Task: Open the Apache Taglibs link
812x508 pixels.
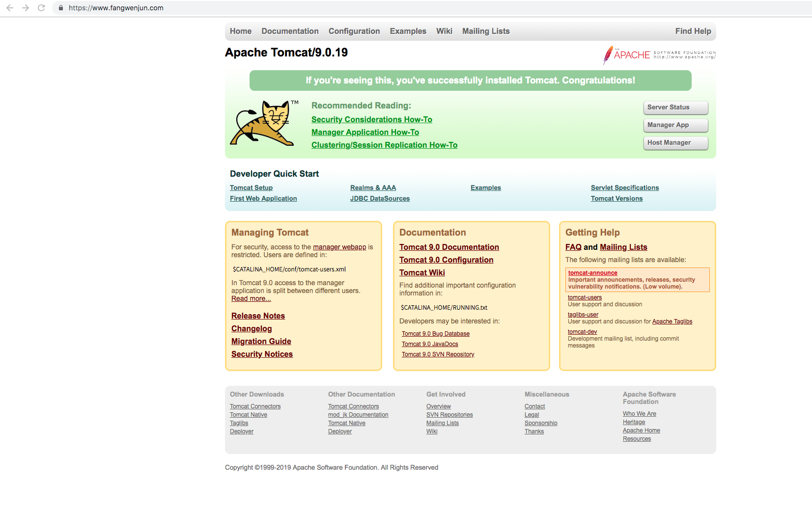Action: 672,321
